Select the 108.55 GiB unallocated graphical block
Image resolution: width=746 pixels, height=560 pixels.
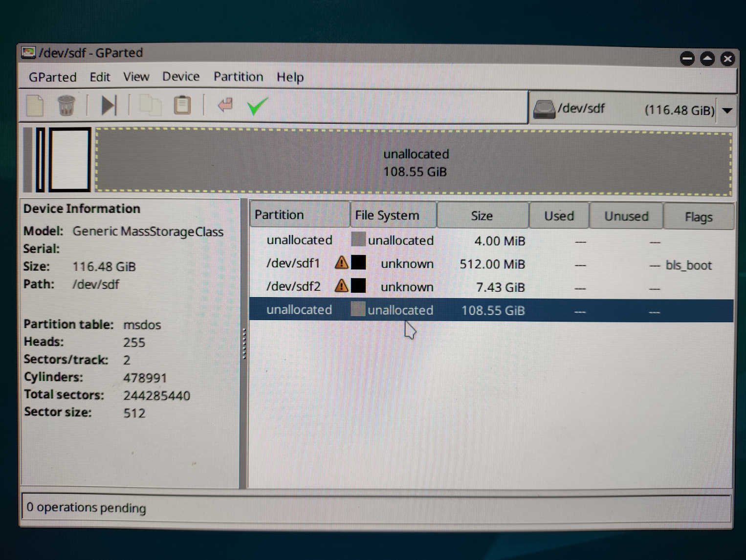coord(414,162)
